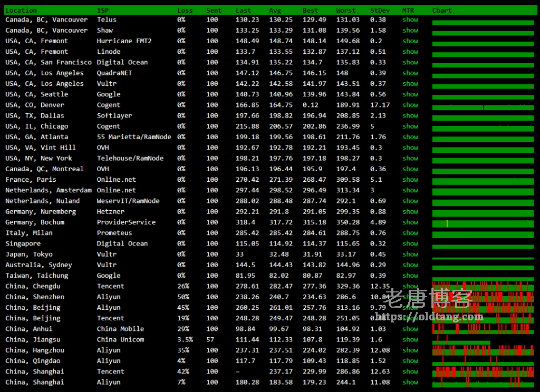The height and width of the screenshot is (392, 540).
Task: Click show for Amsterdam Online.net
Action: pyautogui.click(x=410, y=190)
